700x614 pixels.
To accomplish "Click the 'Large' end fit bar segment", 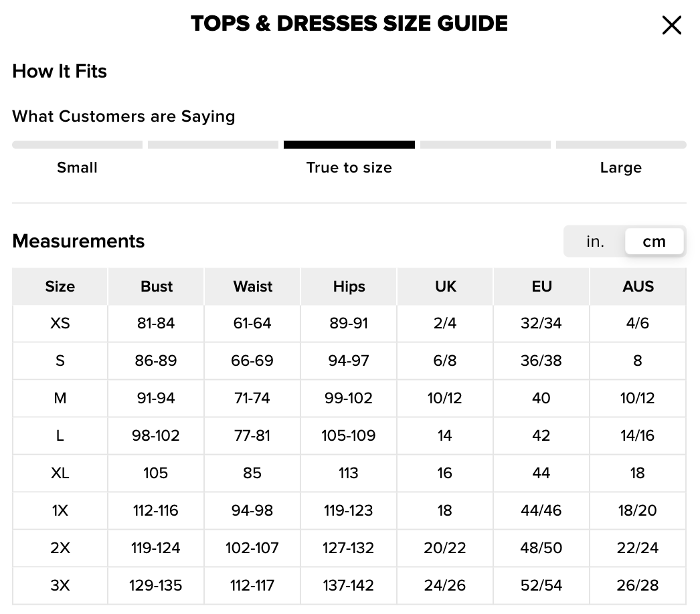I will tap(620, 144).
